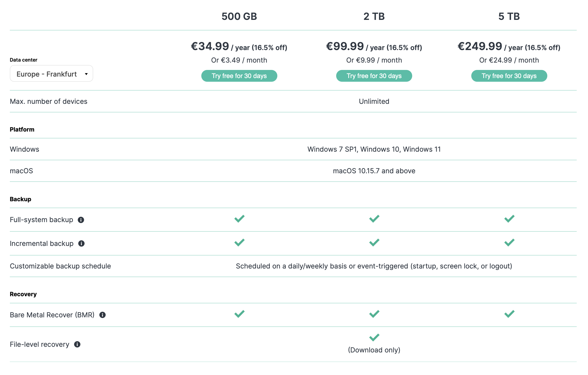Image resolution: width=588 pixels, height=375 pixels.
Task: Click the dropdown arrow beside Europe - Frankfurt
Action: tap(86, 74)
